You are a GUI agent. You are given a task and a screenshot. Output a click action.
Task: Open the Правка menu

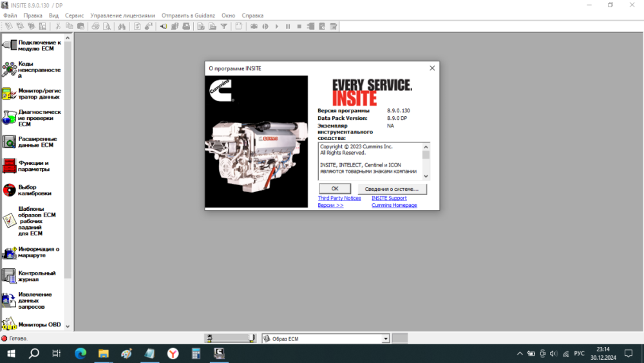(33, 15)
